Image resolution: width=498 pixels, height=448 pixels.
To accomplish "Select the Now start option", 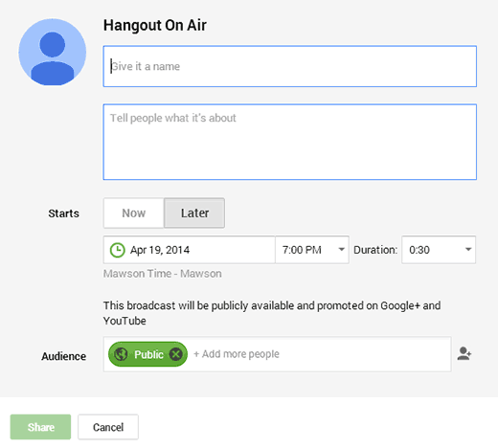I will pos(134,213).
